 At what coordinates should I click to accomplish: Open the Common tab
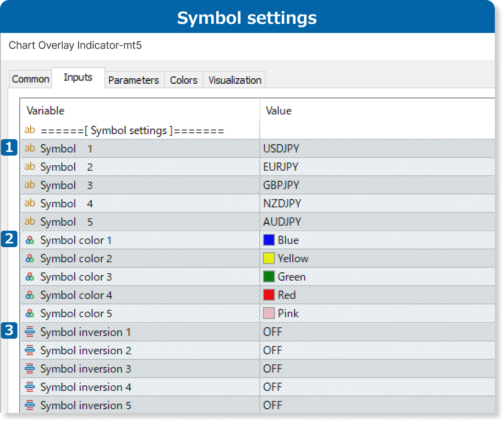(x=31, y=79)
